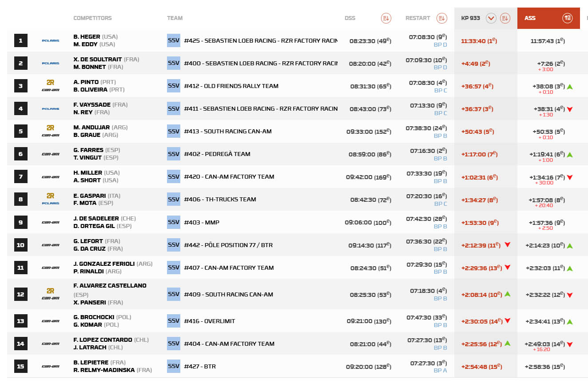Click the red down arrow for H. Miller ASS
The height and width of the screenshot is (384, 588).
click(x=570, y=177)
